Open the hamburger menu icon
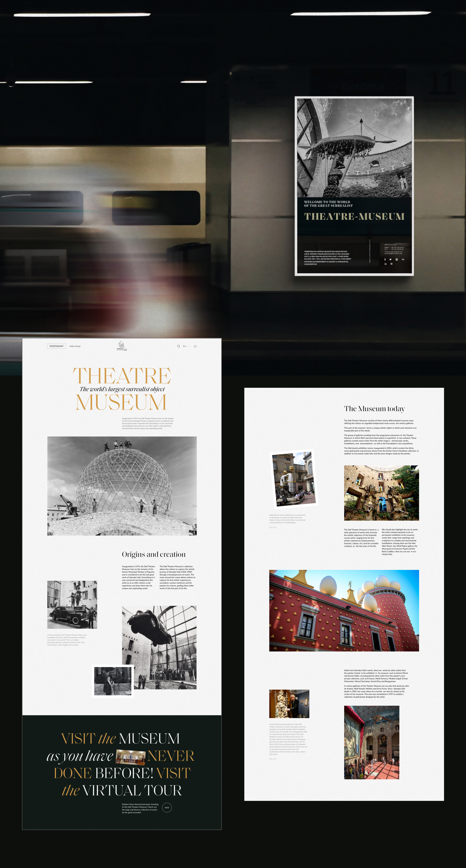 (195, 346)
